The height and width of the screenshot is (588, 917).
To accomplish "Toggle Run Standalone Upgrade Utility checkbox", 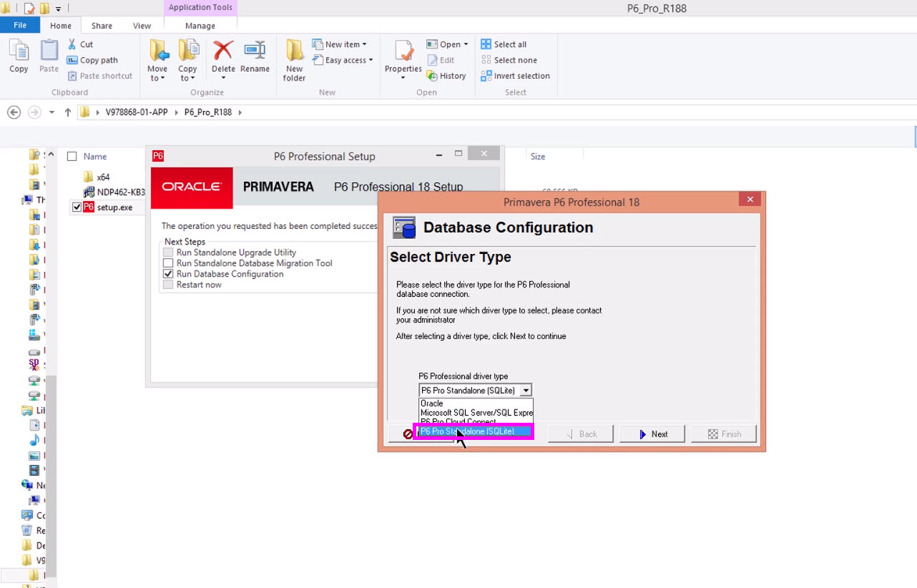I will 168,253.
